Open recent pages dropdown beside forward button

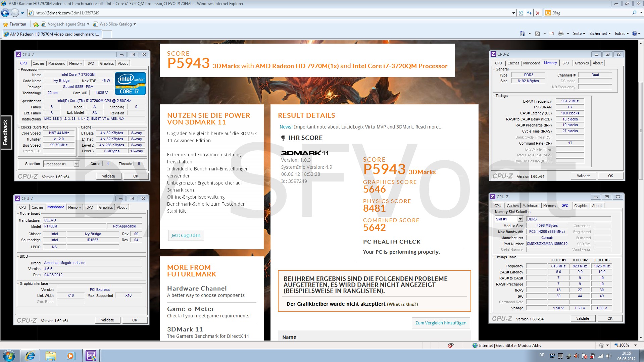(x=22, y=13)
